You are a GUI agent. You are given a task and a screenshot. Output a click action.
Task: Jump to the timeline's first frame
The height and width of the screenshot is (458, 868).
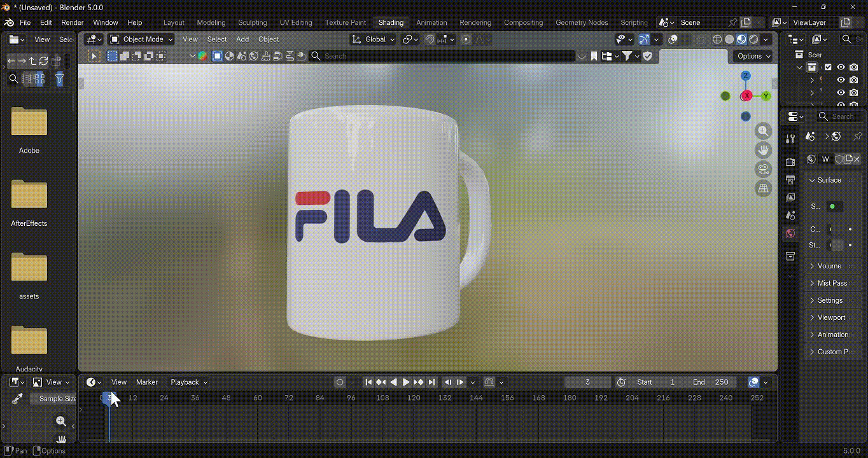coord(368,382)
